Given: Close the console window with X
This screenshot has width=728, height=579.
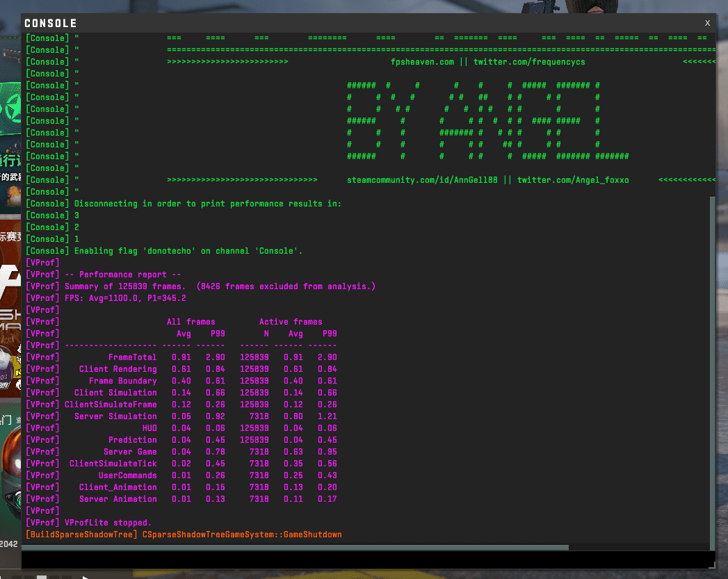Looking at the screenshot, I should pyautogui.click(x=707, y=22).
